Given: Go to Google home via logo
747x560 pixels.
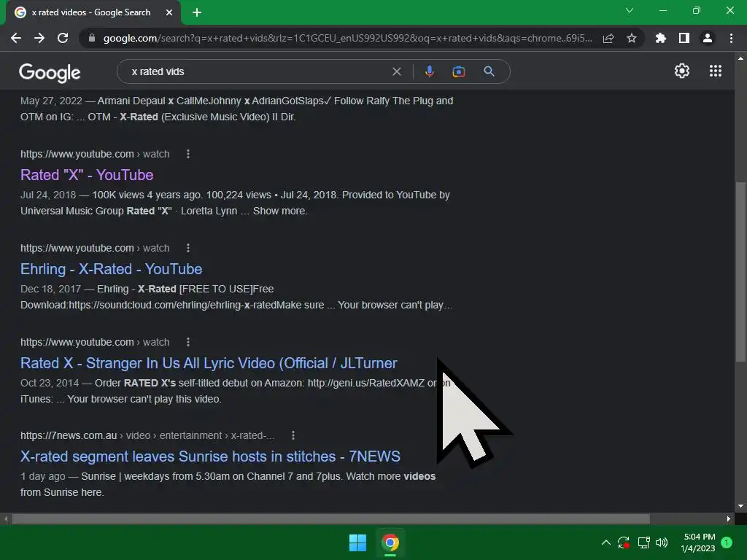Looking at the screenshot, I should coord(50,72).
